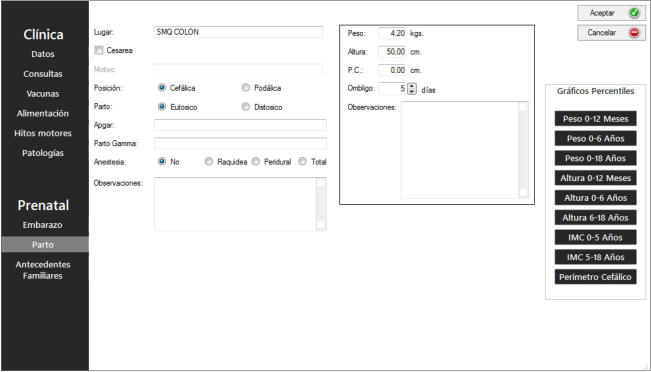Click Peso 0-6 Años chart button
This screenshot has width=651, height=372.
tap(595, 139)
